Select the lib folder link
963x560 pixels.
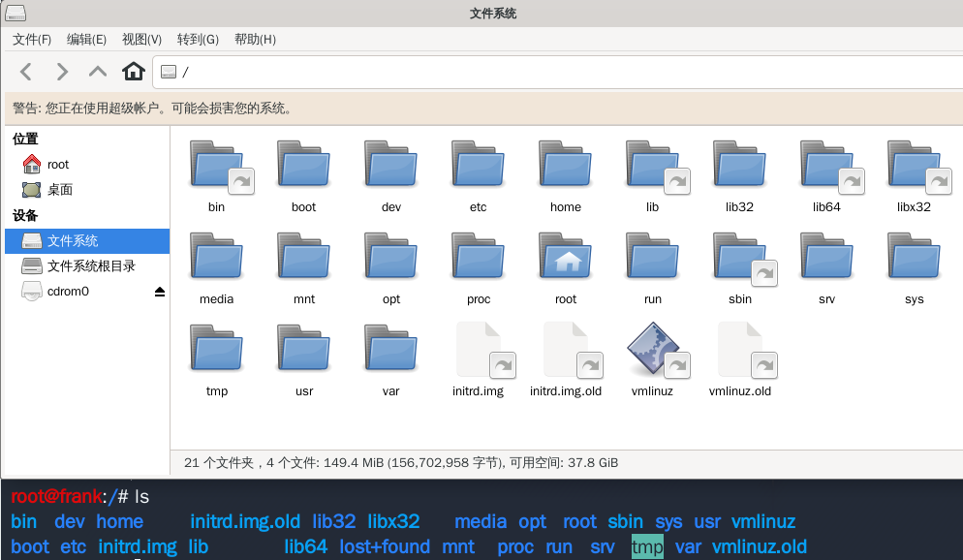[653, 177]
